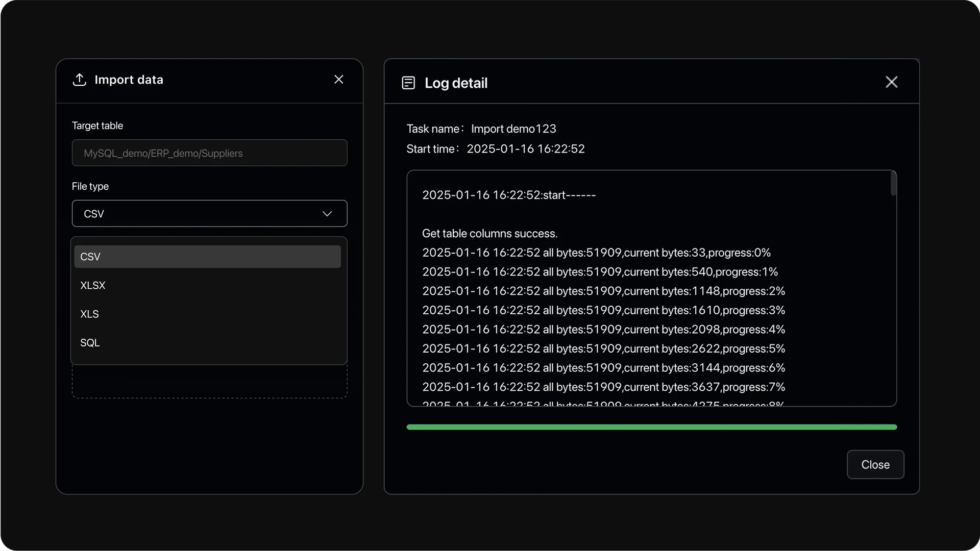Image resolution: width=980 pixels, height=551 pixels.
Task: Click the task name 'Import demo123'
Action: point(513,129)
